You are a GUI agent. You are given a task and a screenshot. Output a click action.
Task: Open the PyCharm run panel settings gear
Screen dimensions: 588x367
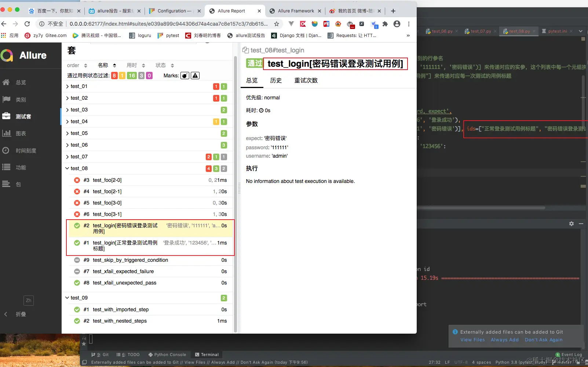click(x=571, y=224)
